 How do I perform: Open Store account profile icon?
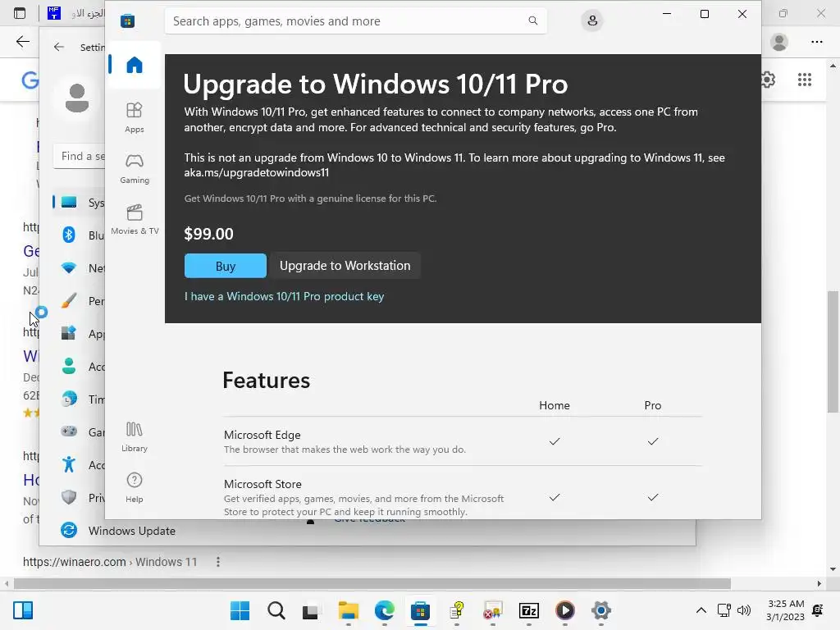tap(592, 21)
